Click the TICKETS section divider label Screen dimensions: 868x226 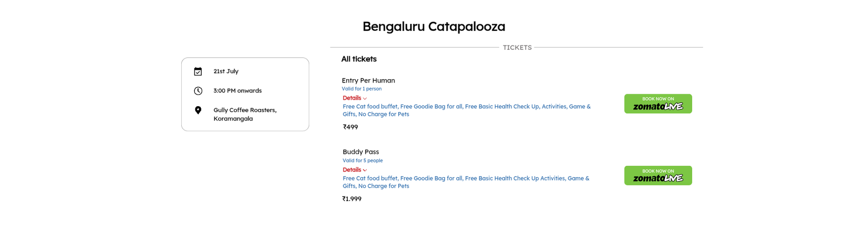coord(518,48)
